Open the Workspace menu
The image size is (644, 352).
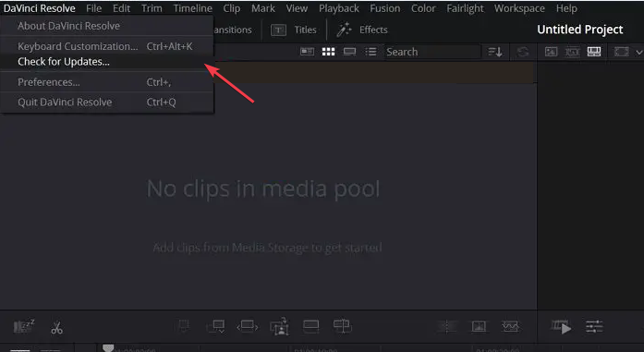[519, 8]
